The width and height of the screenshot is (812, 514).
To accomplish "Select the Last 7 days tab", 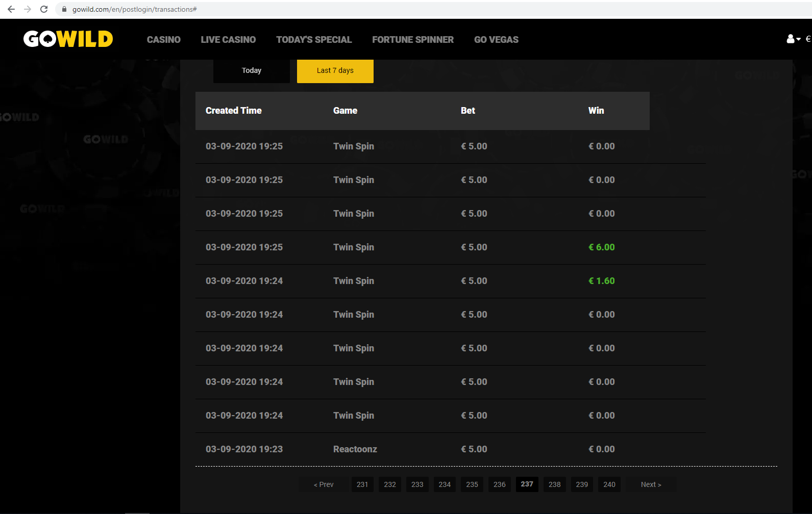I will tap(335, 71).
